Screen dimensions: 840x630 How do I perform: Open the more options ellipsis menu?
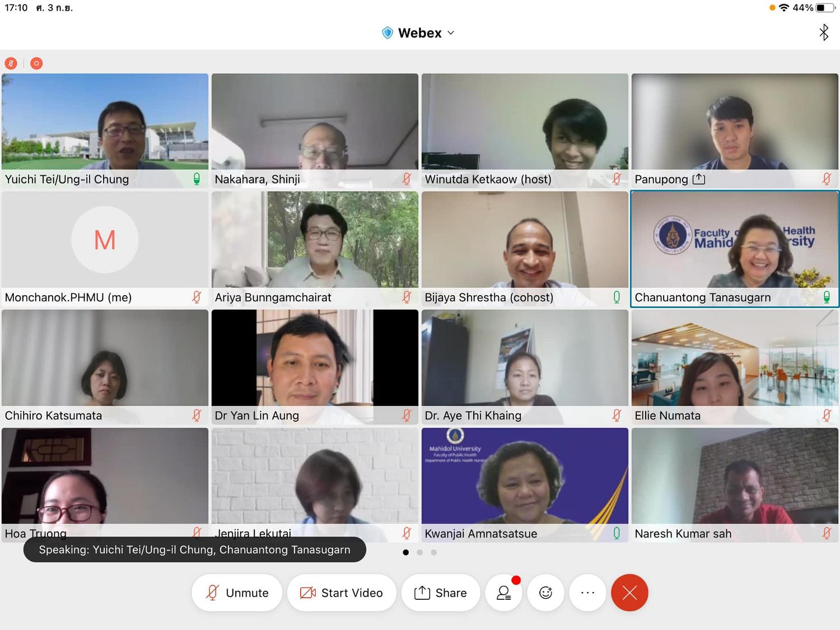587,592
